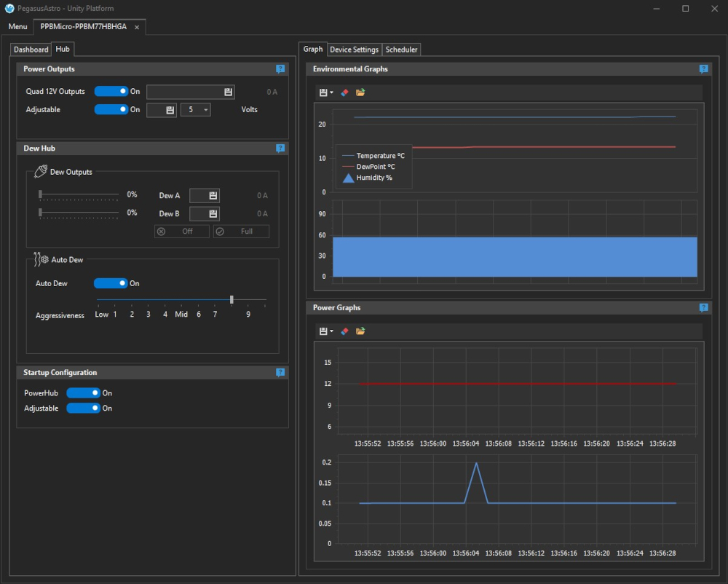Open the Device Settings tab
Viewport: 728px width, 584px height.
click(354, 50)
